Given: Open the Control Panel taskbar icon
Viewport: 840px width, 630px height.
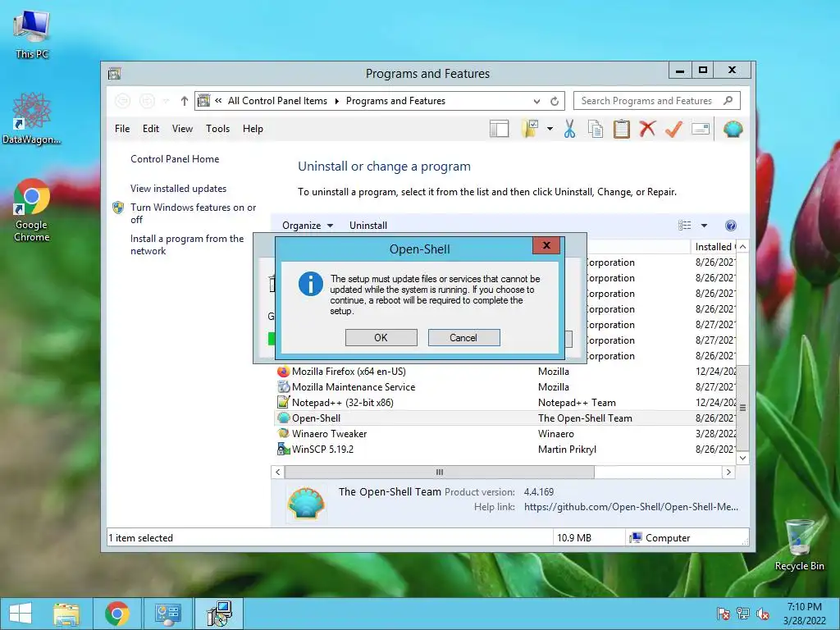Looking at the screenshot, I should (x=167, y=614).
